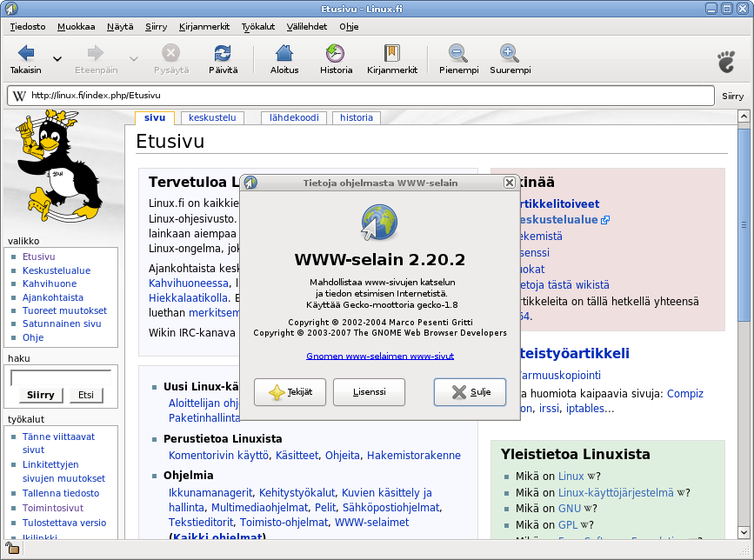
Task: Click the Lisenssi button in dialog
Action: pos(369,392)
